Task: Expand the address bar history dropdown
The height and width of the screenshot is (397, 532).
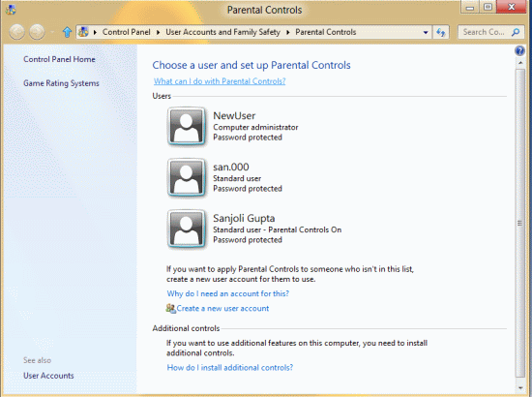Action: pos(426,32)
